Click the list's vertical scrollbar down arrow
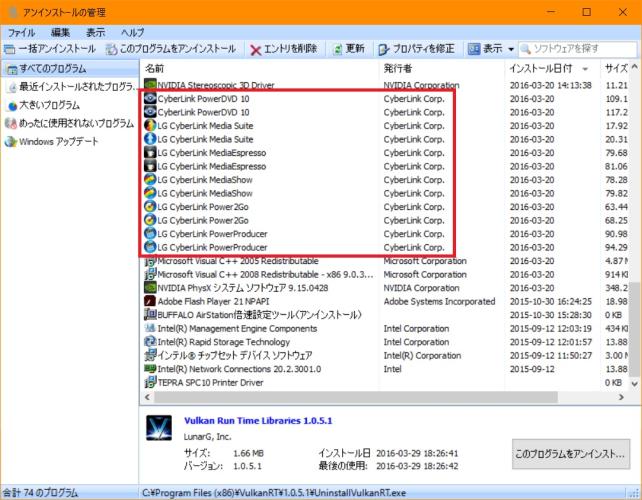 pyautogui.click(x=634, y=384)
